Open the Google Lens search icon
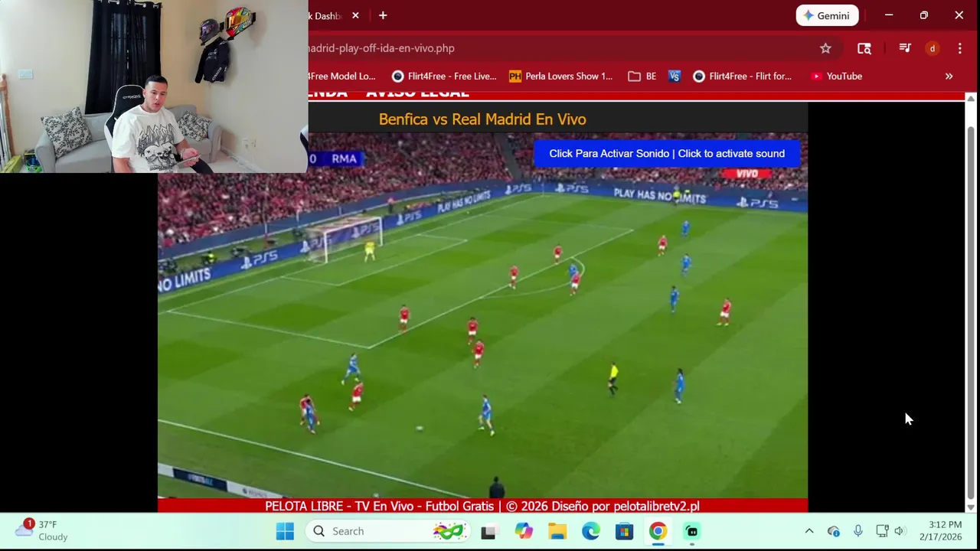The height and width of the screenshot is (551, 980). 864,48
